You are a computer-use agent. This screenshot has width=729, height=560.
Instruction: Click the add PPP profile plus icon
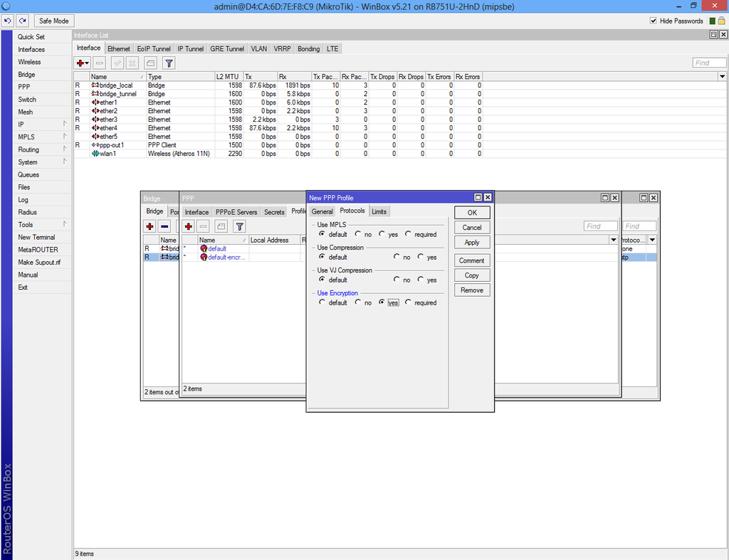pos(188,226)
